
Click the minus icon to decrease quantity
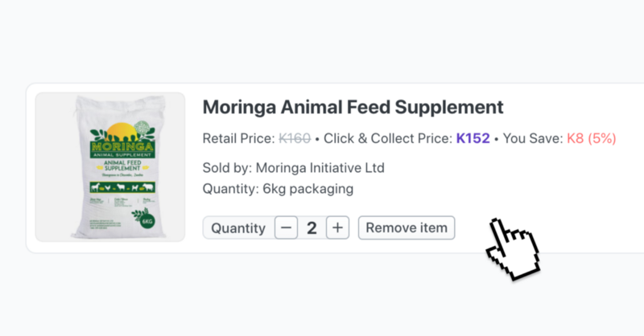click(286, 228)
